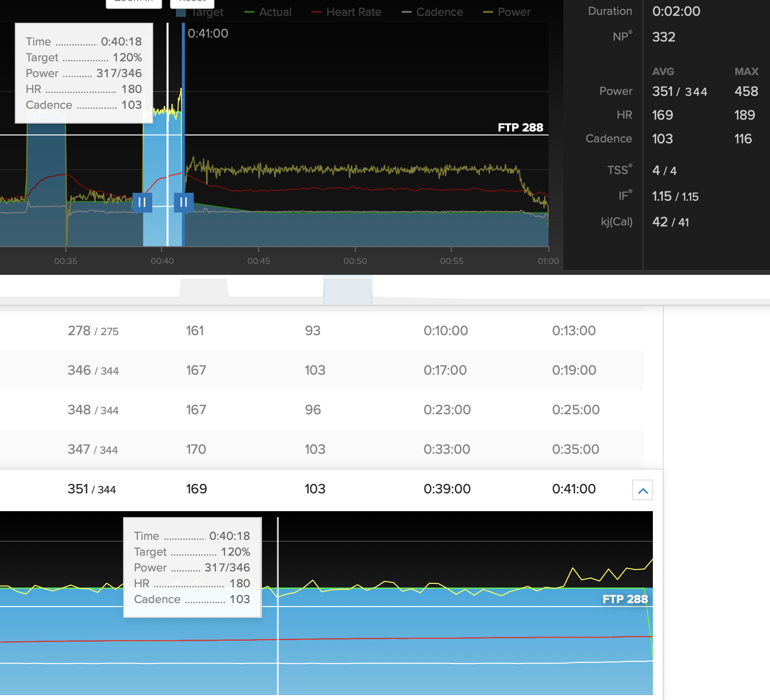Click the 00:45 time axis label
This screenshot has height=700, width=770.
tap(258, 261)
